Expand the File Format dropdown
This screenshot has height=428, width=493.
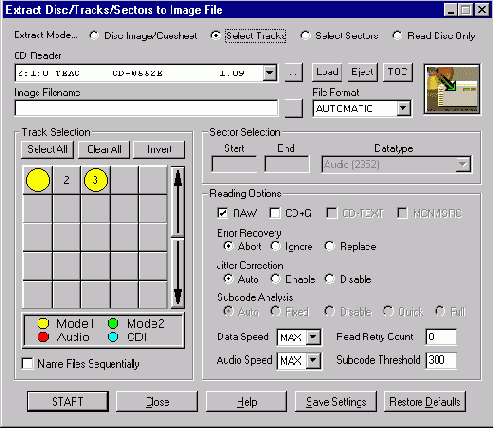click(403, 108)
